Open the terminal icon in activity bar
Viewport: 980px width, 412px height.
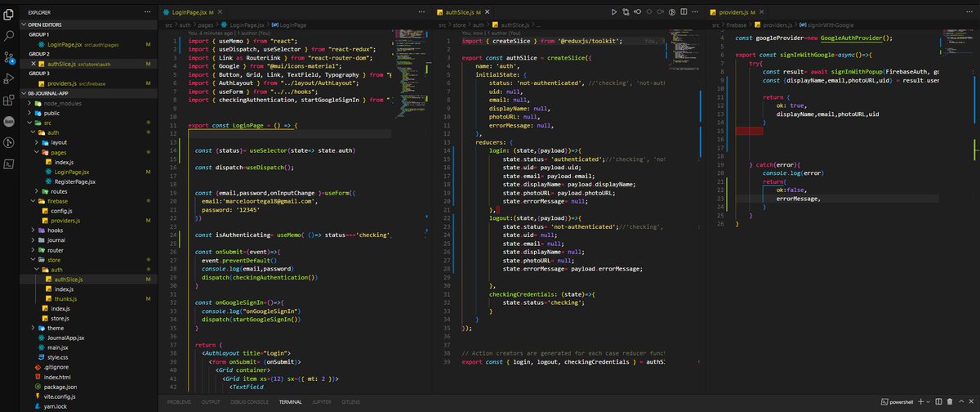pyautogui.click(x=9, y=163)
